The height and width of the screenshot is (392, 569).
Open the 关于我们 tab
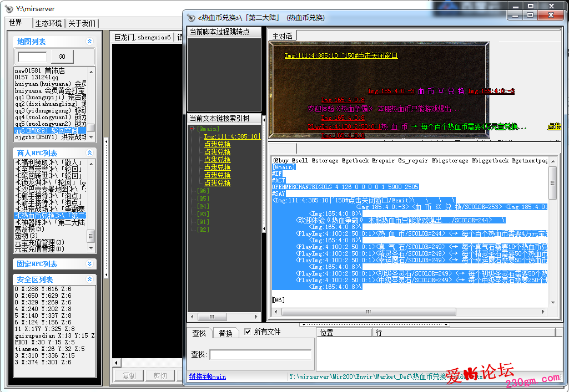pyautogui.click(x=82, y=23)
